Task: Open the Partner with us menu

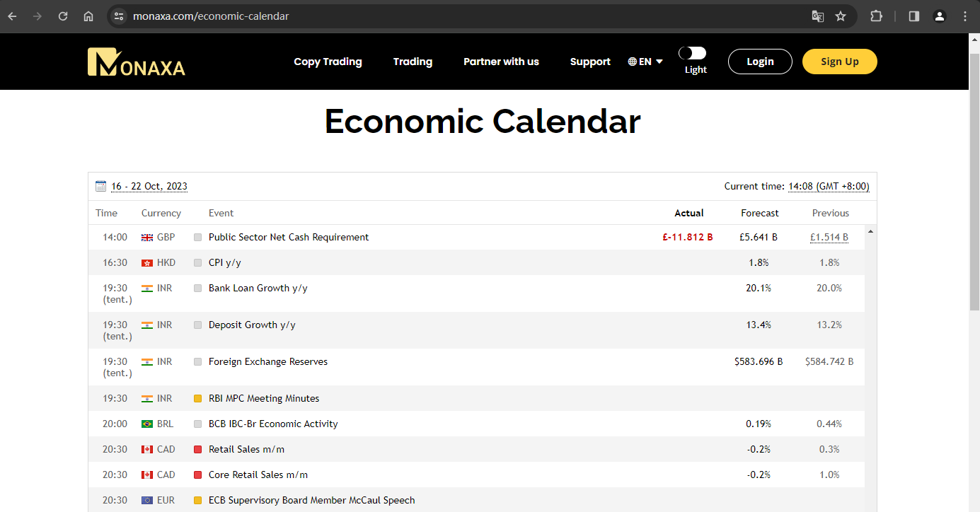Action: tap(501, 62)
